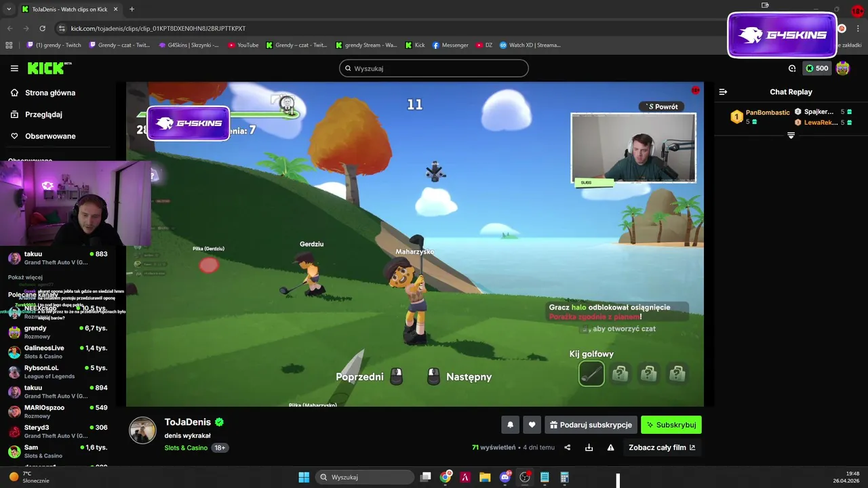
Task: Open File Explorer on taskbar
Action: (485, 477)
